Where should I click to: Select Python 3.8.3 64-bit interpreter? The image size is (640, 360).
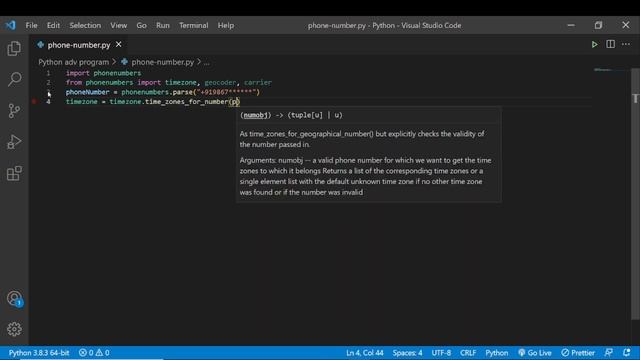tap(39, 353)
